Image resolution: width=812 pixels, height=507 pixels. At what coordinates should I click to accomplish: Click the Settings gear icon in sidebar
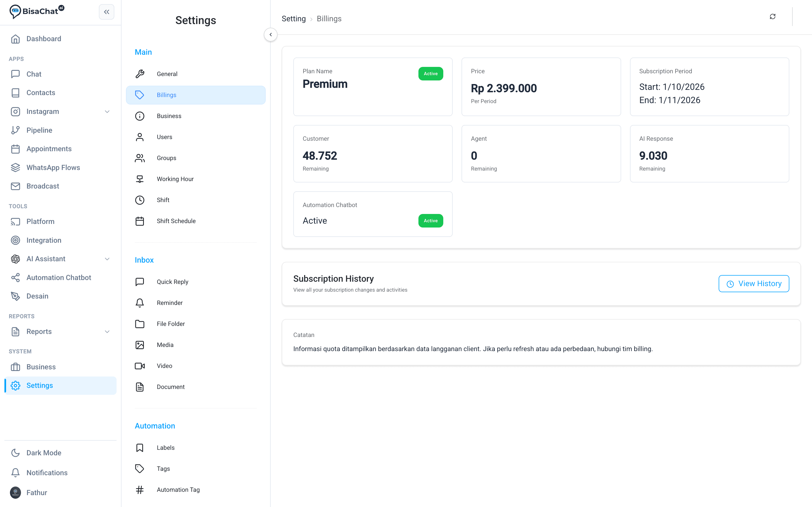click(x=15, y=386)
